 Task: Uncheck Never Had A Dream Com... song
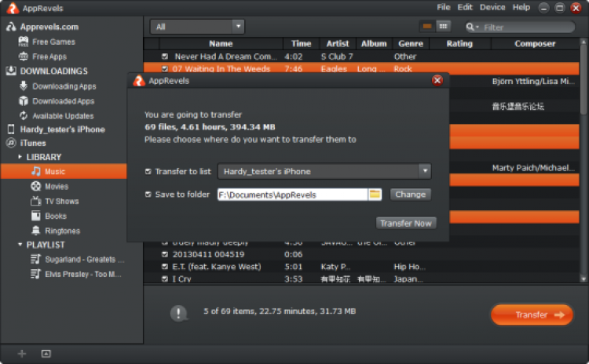[x=165, y=56]
